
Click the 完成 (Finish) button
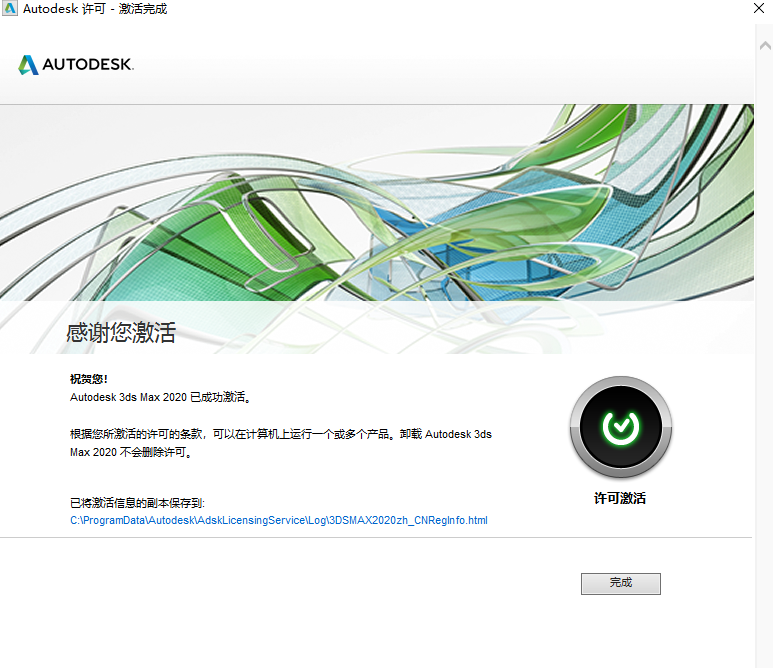[x=621, y=584]
